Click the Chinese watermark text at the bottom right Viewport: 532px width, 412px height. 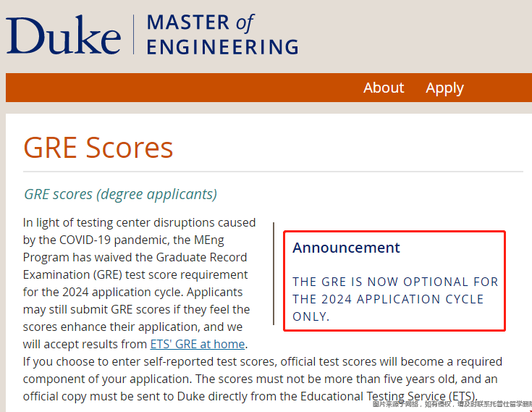pos(452,404)
